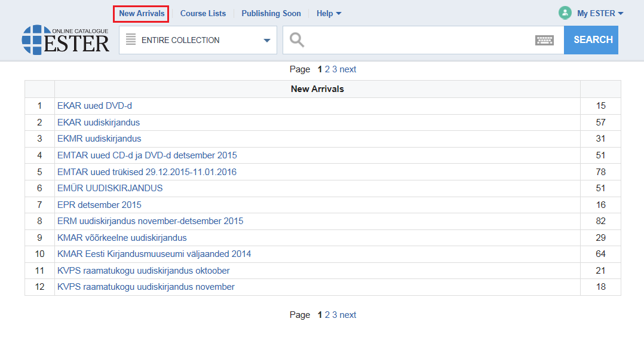Click the count 57 in EKAR uudiskirjandus row
Image resolution: width=644 pixels, height=340 pixels.
point(600,122)
